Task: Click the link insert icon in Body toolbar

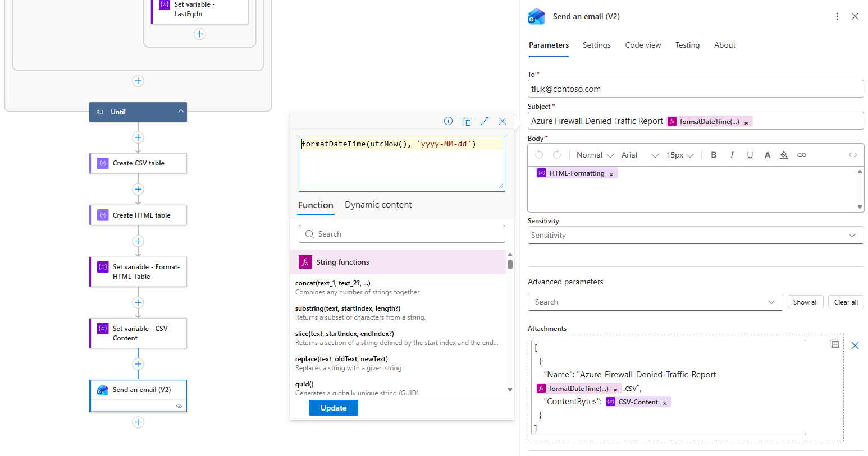Action: tap(802, 155)
